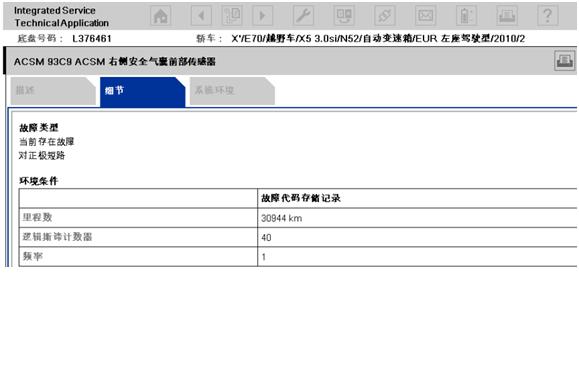Navigate forward with the right arrow
Screen dimensions: 579x388
263,16
